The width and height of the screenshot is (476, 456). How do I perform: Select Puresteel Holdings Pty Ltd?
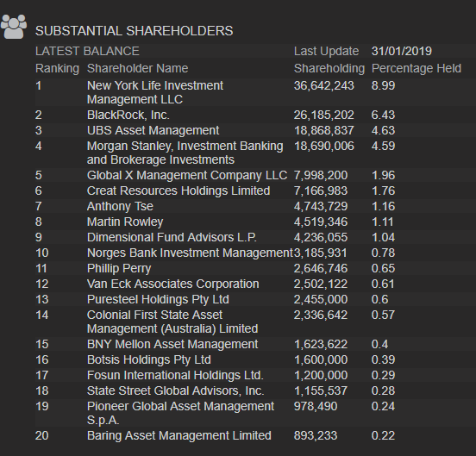[x=158, y=300]
